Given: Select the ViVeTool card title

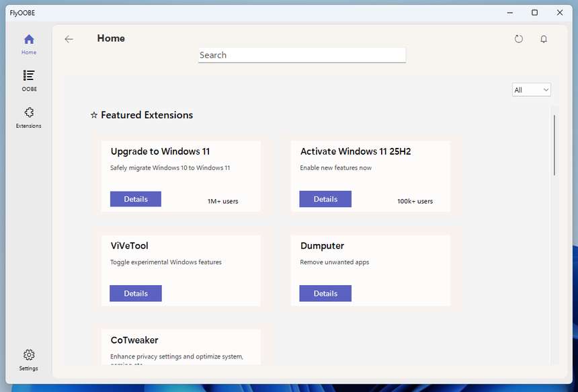Looking at the screenshot, I should click(x=129, y=246).
